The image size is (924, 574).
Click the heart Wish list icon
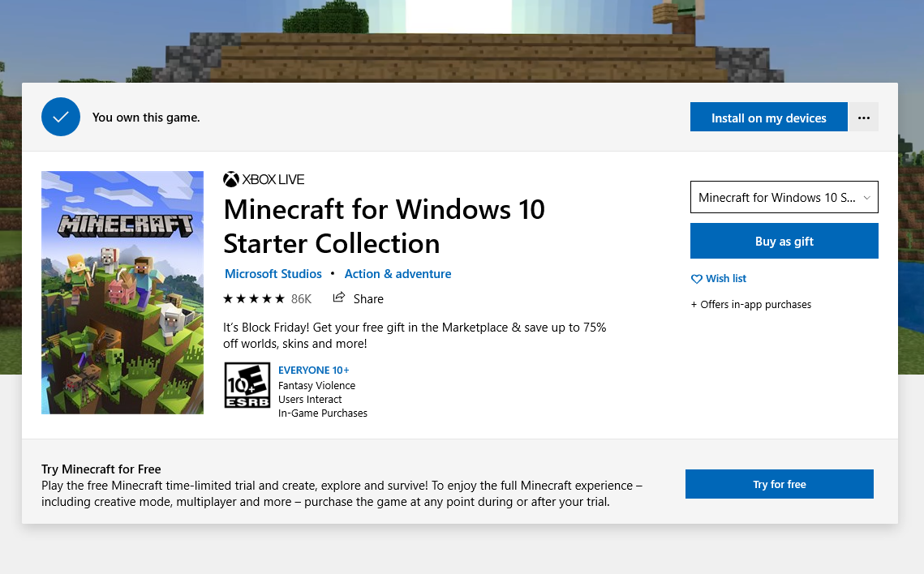697,278
